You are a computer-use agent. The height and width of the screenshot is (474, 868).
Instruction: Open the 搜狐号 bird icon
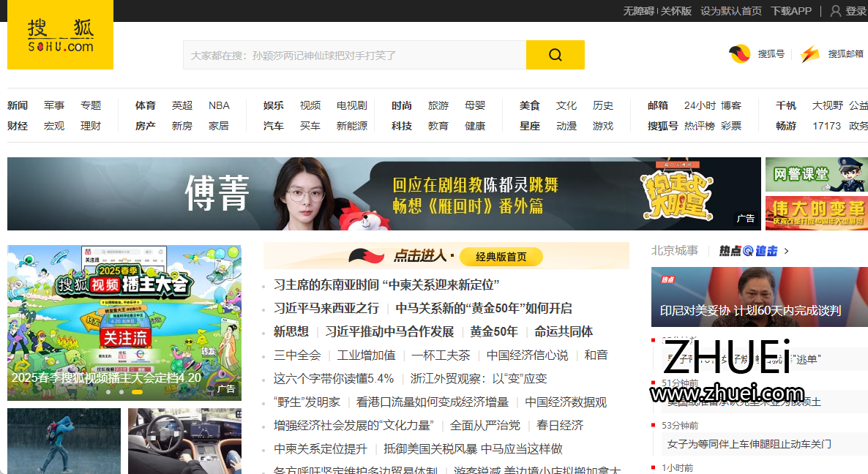pos(739,54)
